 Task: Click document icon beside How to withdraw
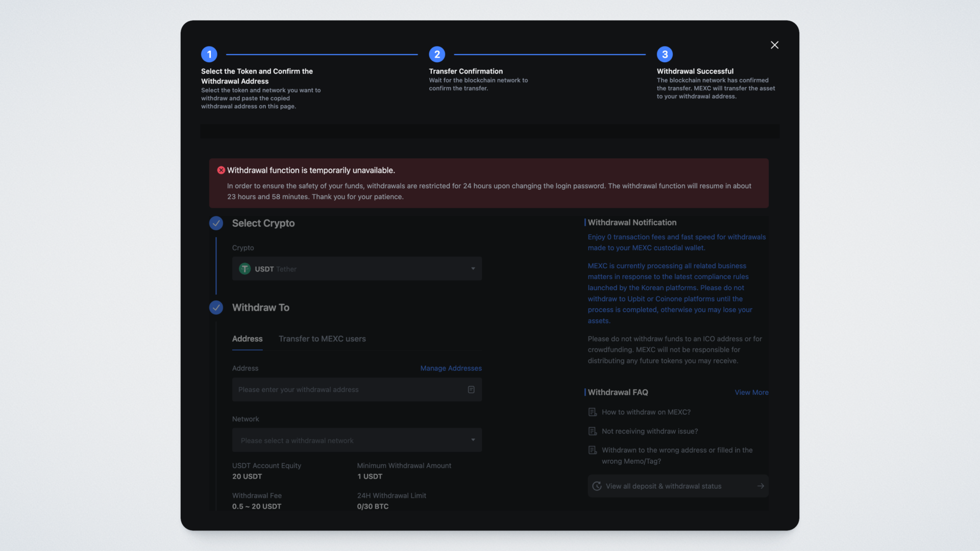coord(593,412)
